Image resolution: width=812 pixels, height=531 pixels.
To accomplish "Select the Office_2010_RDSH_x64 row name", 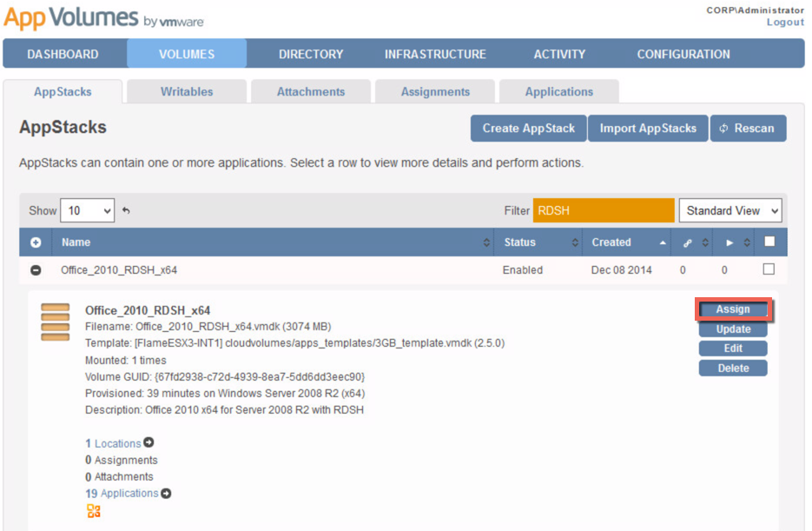I will 119,270.
